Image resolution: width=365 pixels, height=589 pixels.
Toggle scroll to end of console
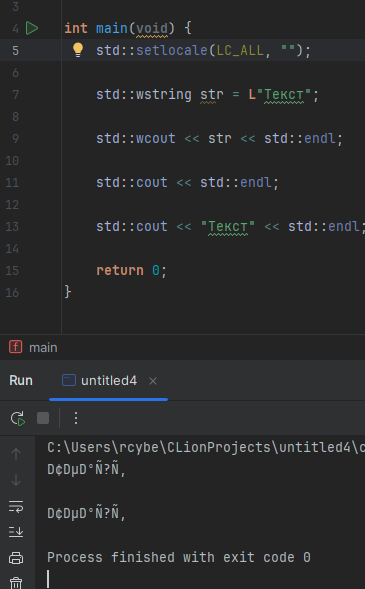[16, 532]
